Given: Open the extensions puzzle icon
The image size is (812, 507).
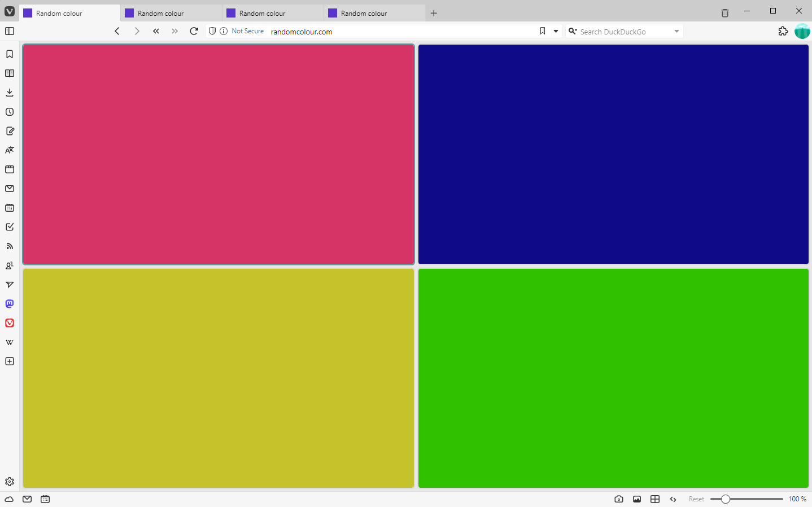Looking at the screenshot, I should (x=783, y=31).
